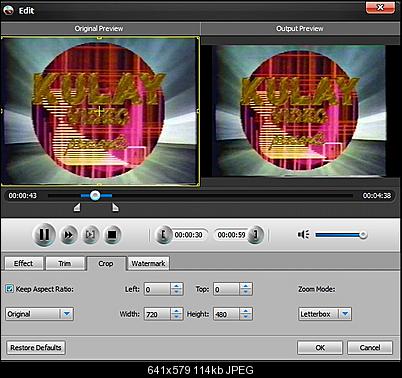Stop playback with the stop button

[x=112, y=235]
